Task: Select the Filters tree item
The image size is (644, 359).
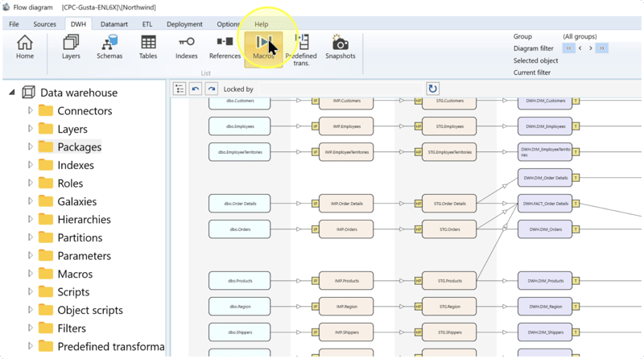Action: [x=72, y=328]
